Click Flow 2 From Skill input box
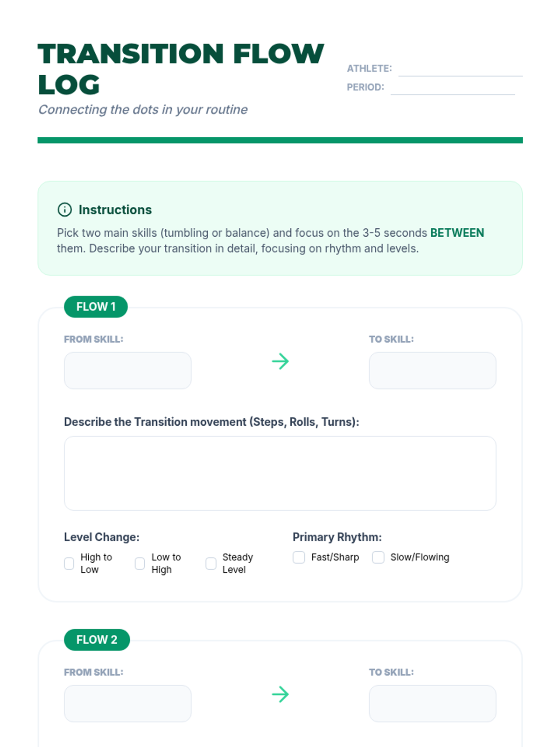Screen dimensions: 560x747 click(x=127, y=704)
